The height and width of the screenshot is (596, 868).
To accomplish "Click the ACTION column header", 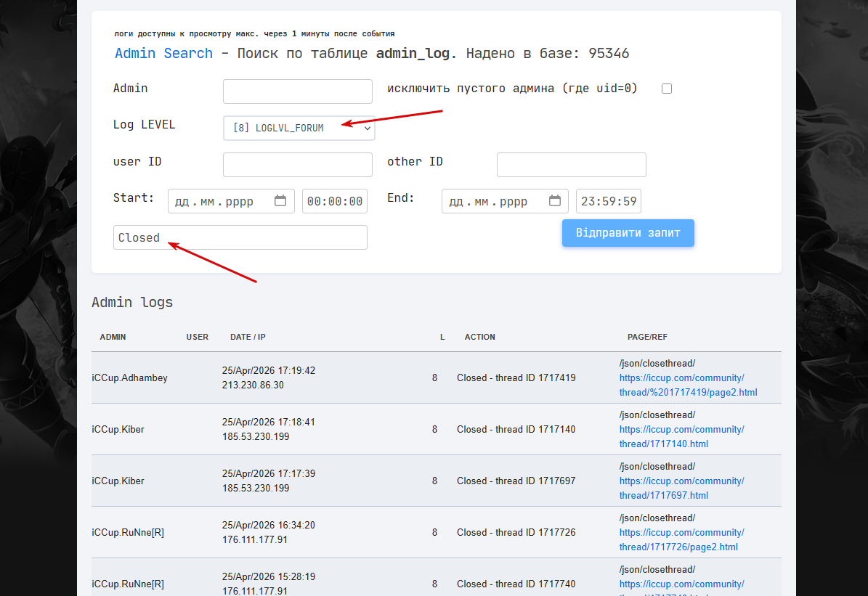I will [x=480, y=337].
